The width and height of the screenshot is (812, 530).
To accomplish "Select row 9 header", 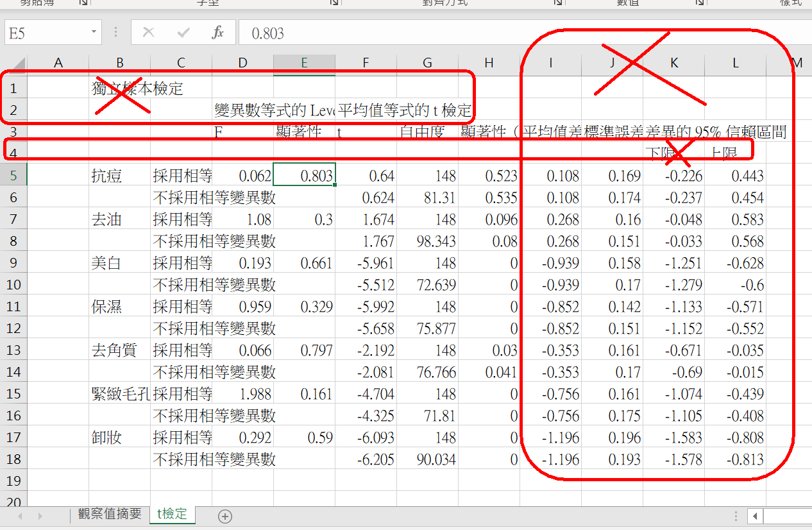I will tap(14, 263).
